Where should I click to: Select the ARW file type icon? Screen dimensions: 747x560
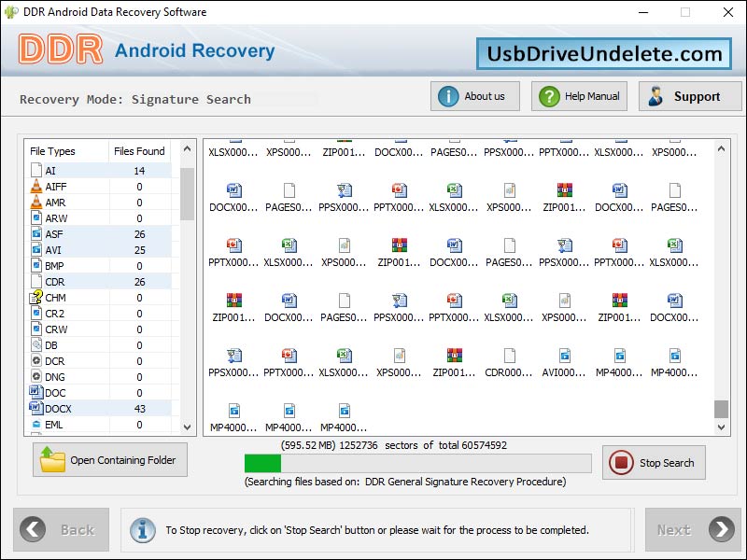[36, 218]
